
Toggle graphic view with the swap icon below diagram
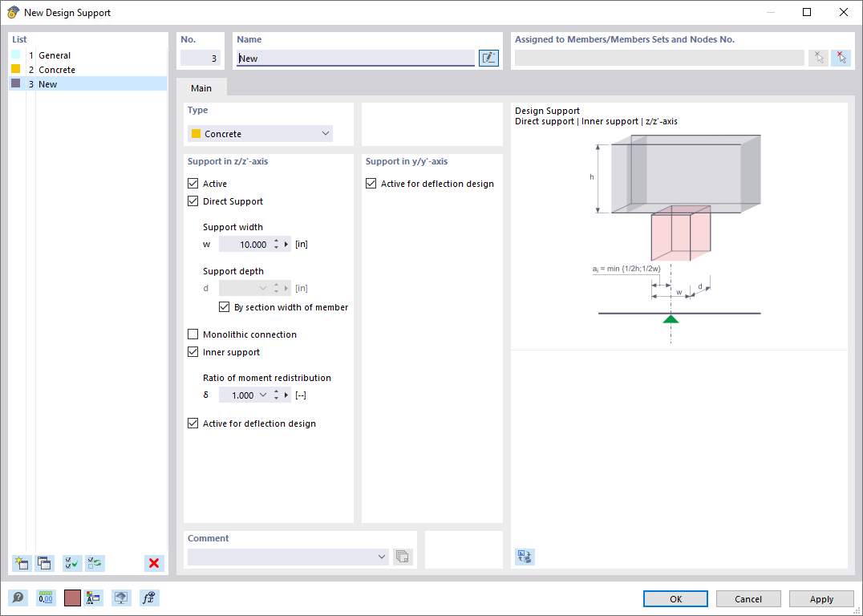pyautogui.click(x=525, y=557)
